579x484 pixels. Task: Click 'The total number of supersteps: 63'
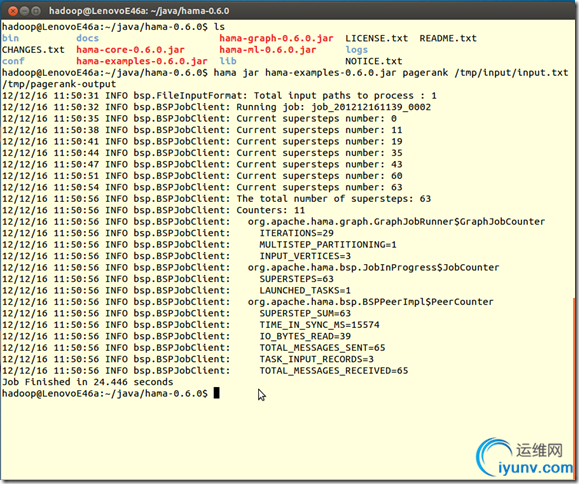pyautogui.click(x=334, y=199)
